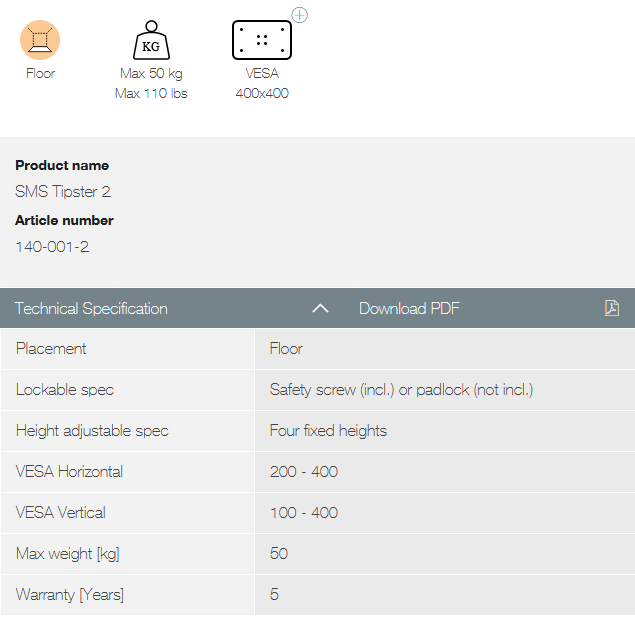Viewport: 635px width, 622px height.
Task: Select article number 140-001-2
Action: (x=52, y=246)
